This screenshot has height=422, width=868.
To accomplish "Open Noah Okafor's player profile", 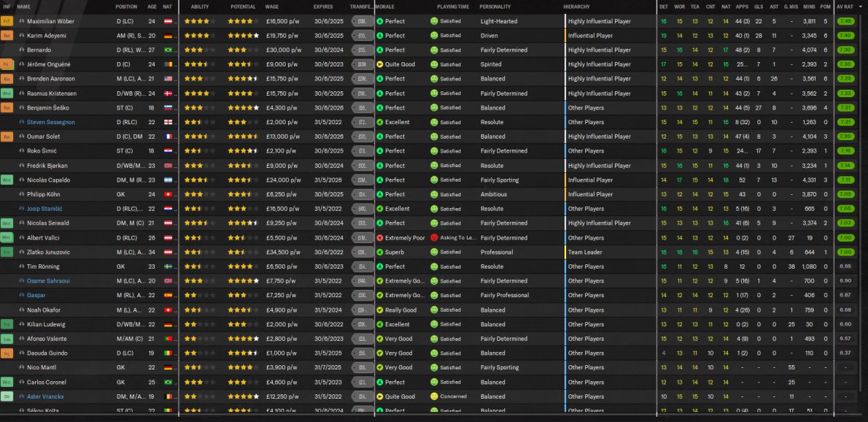I will tap(44, 310).
